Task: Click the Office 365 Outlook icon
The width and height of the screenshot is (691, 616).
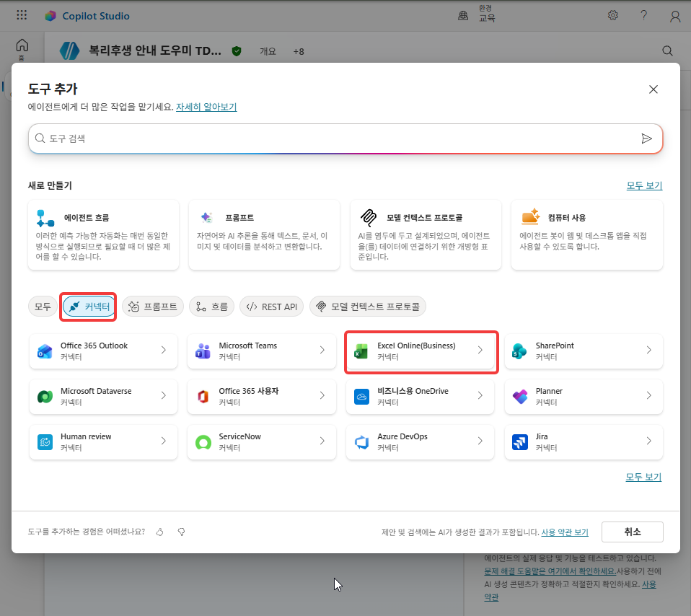Action: point(45,351)
